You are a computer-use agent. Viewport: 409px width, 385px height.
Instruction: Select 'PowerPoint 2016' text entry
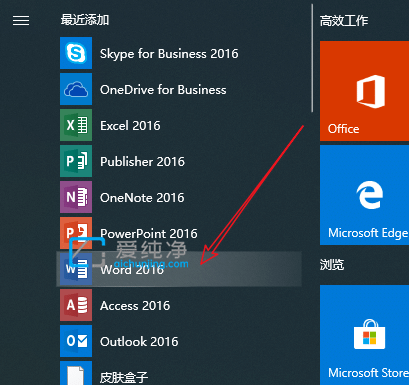pyautogui.click(x=149, y=233)
